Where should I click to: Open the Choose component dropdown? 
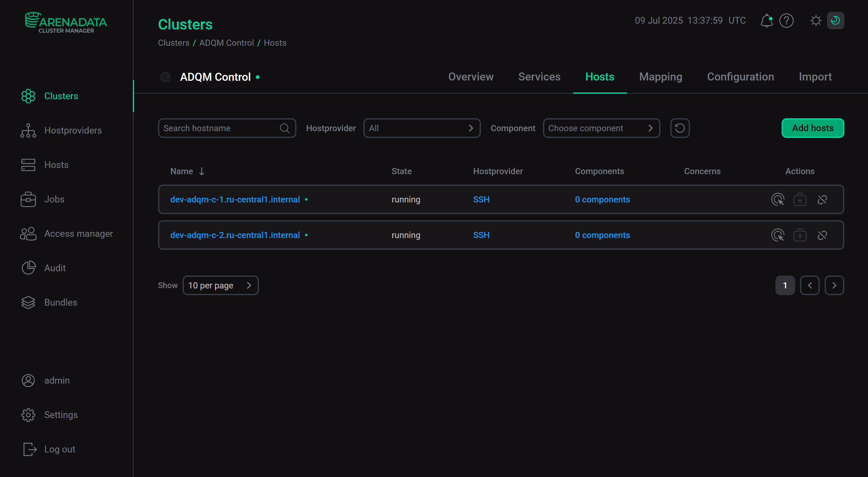(601, 128)
